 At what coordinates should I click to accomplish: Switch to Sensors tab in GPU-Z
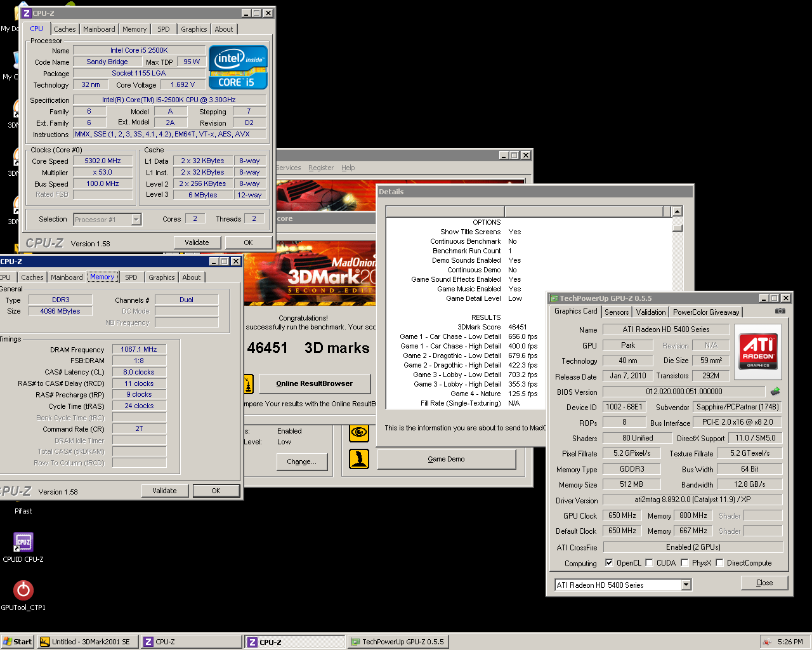click(617, 312)
